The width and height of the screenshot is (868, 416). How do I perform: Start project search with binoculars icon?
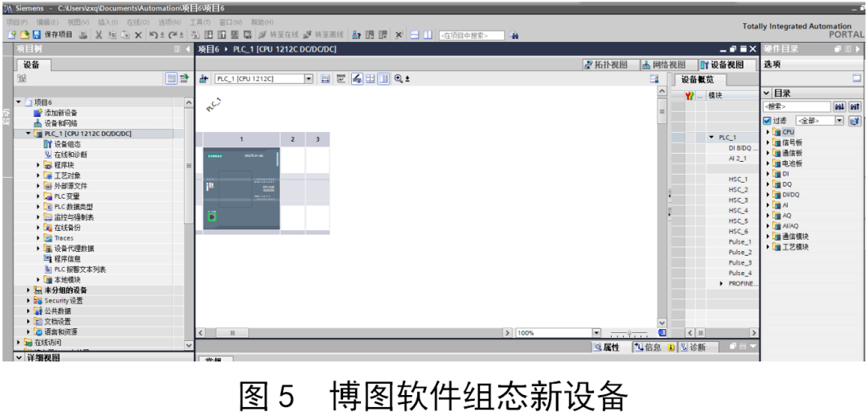coord(514,35)
